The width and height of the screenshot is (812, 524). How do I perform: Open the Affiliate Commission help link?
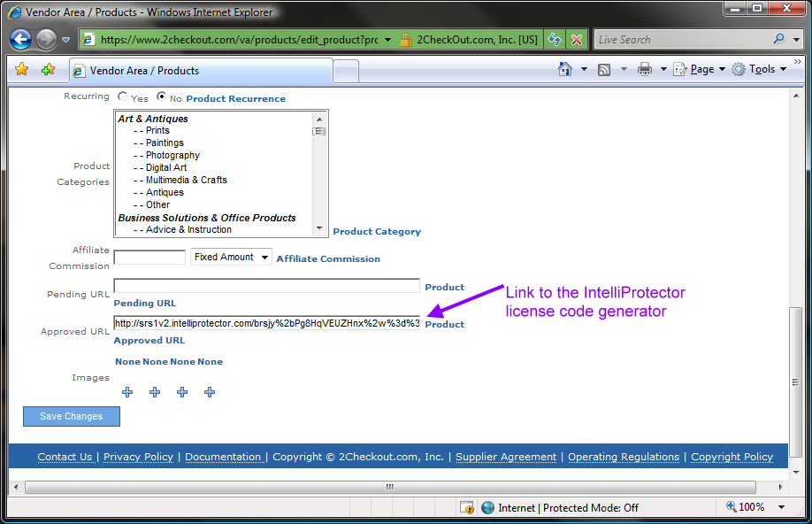[328, 258]
